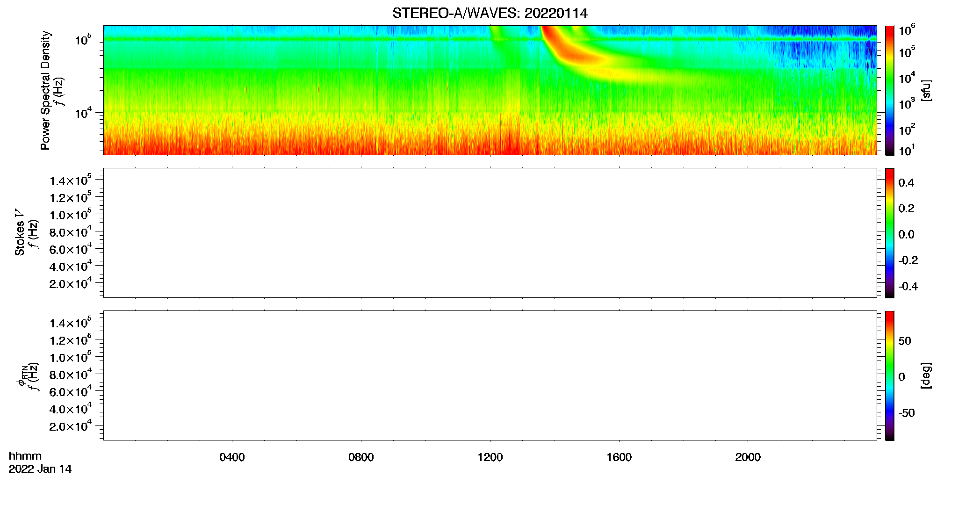Image resolution: width=980 pixels, height=505 pixels.
Task: Click the 10^3 color bar tick label
Action: [907, 104]
